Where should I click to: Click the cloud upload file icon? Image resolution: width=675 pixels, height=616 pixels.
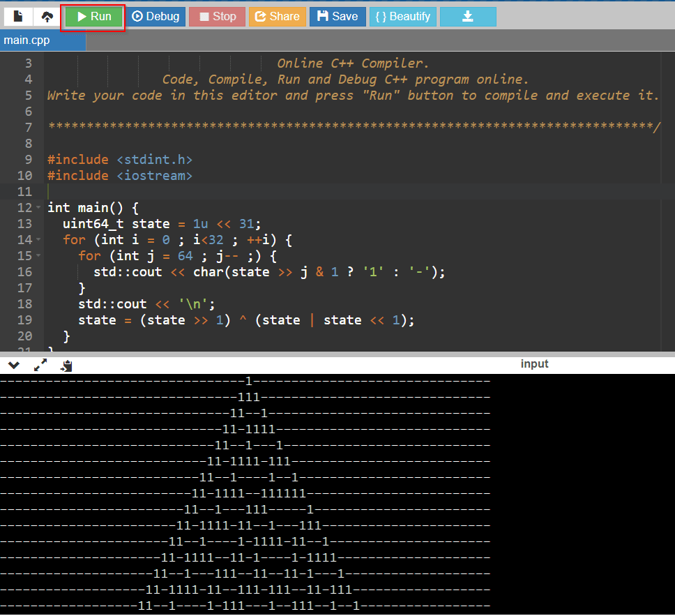coord(47,16)
